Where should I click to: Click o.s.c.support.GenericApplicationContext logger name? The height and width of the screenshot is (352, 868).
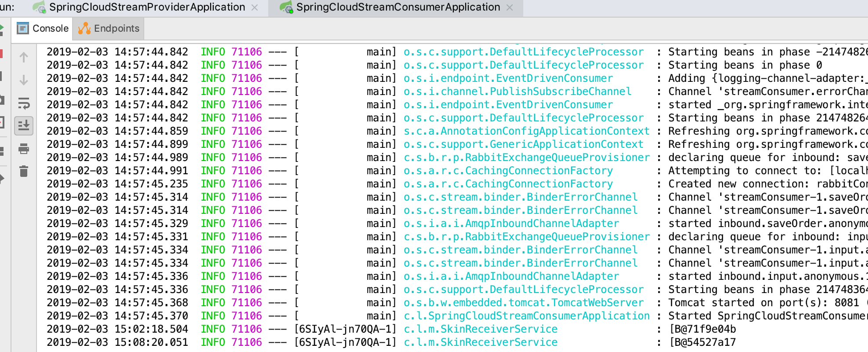[x=524, y=144]
